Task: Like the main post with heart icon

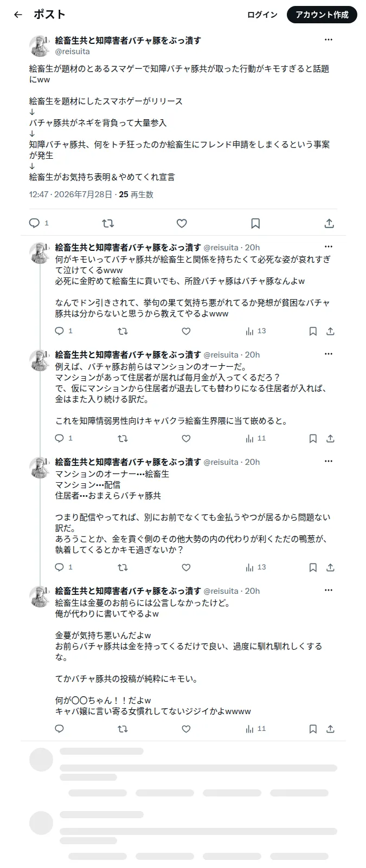Action: pos(182,223)
